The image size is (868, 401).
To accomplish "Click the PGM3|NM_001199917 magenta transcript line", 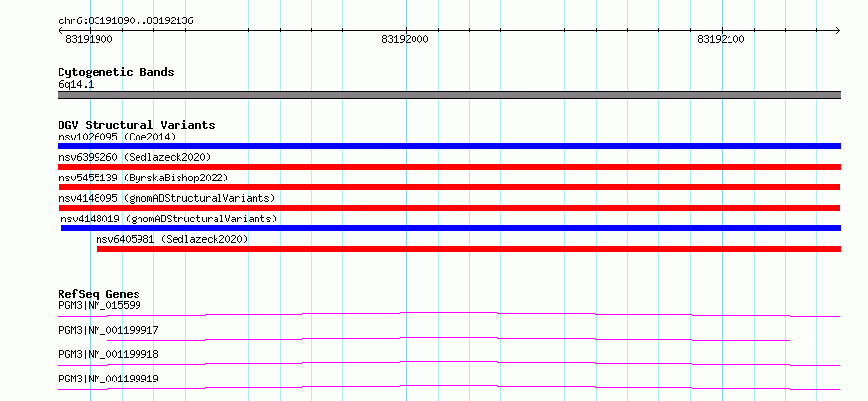I will click(x=449, y=339).
